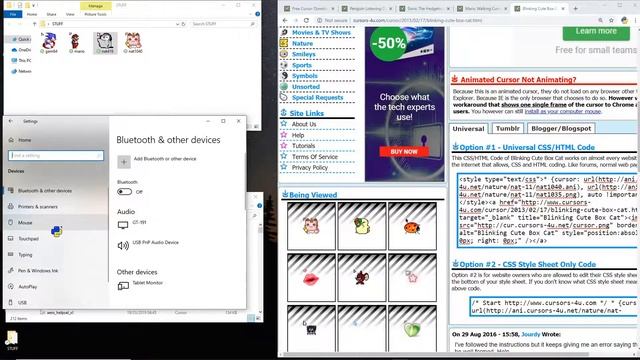
Task: Click the Settings back arrow
Action: point(11,121)
